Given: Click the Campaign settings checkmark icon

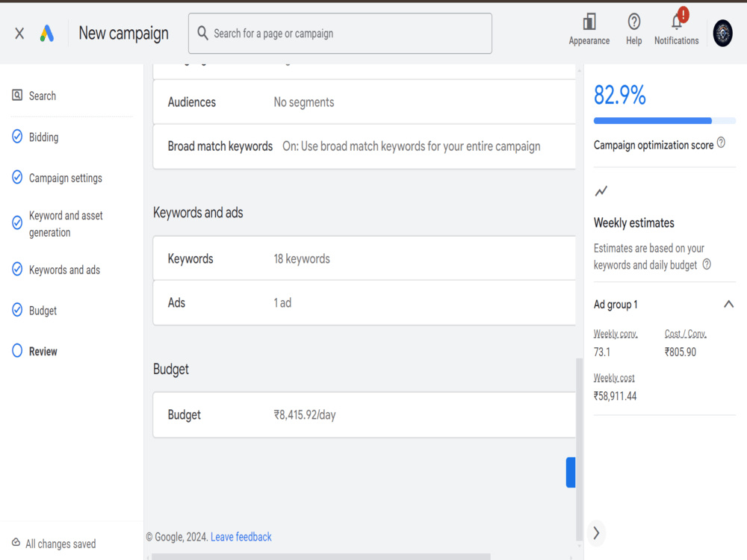Looking at the screenshot, I should pos(17,178).
